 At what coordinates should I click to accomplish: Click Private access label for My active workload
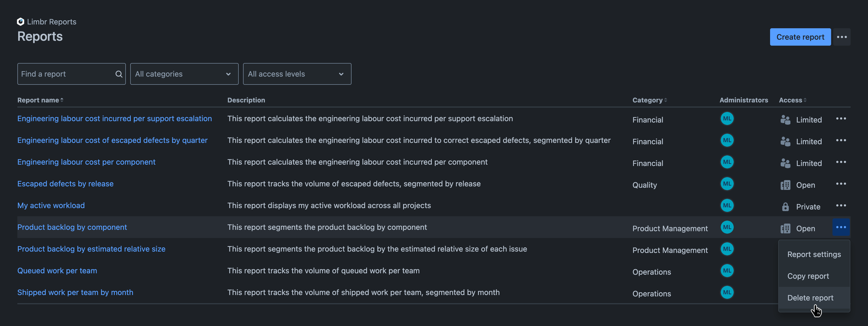click(808, 207)
